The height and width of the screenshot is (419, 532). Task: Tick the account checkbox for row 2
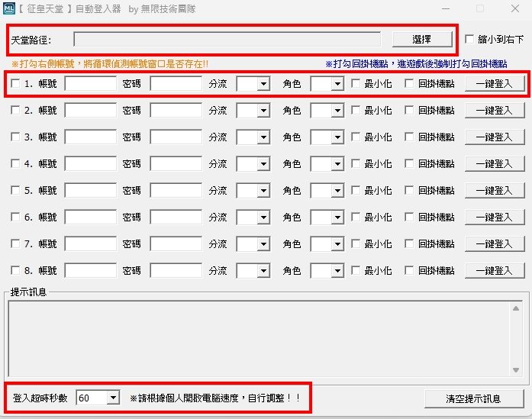pyautogui.click(x=15, y=110)
